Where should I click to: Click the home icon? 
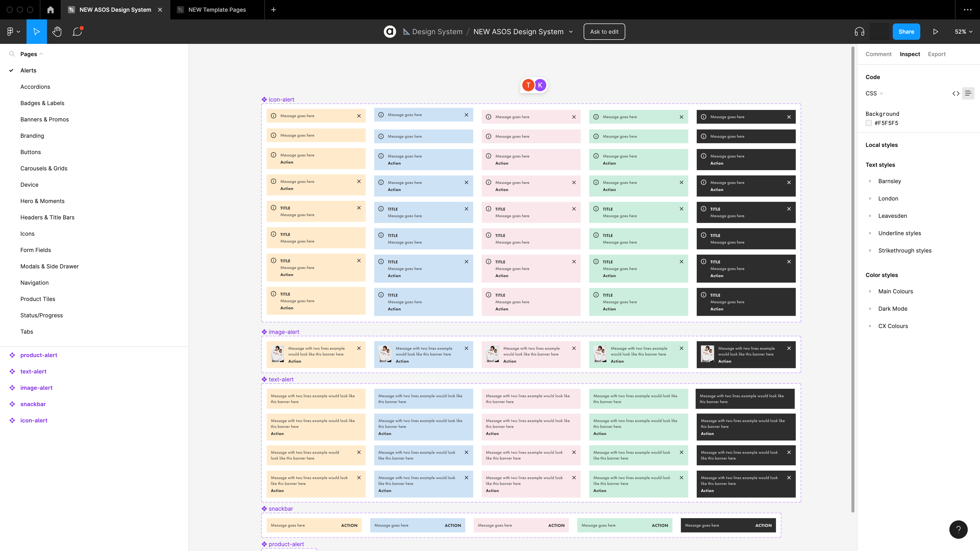click(x=50, y=9)
